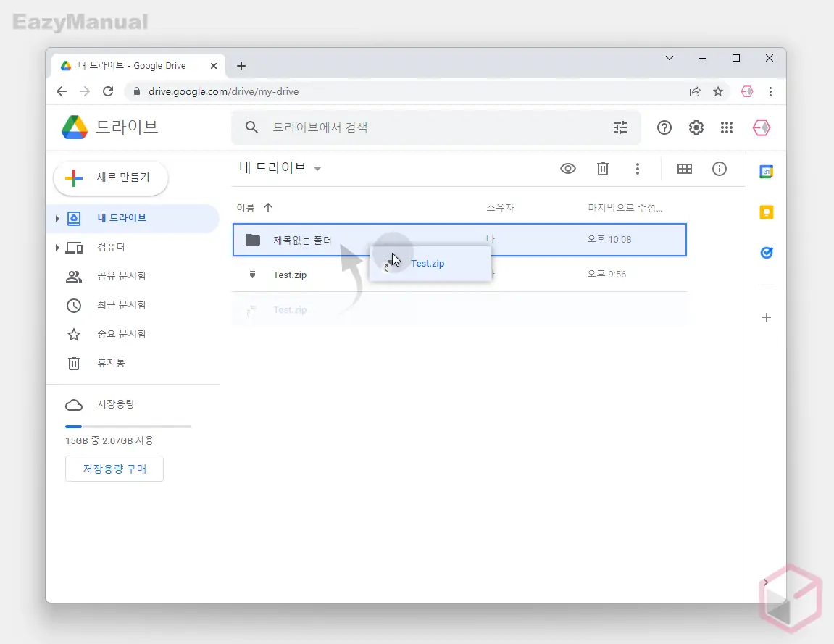The width and height of the screenshot is (834, 644).
Task: Toggle the details info panel
Action: tap(719, 168)
